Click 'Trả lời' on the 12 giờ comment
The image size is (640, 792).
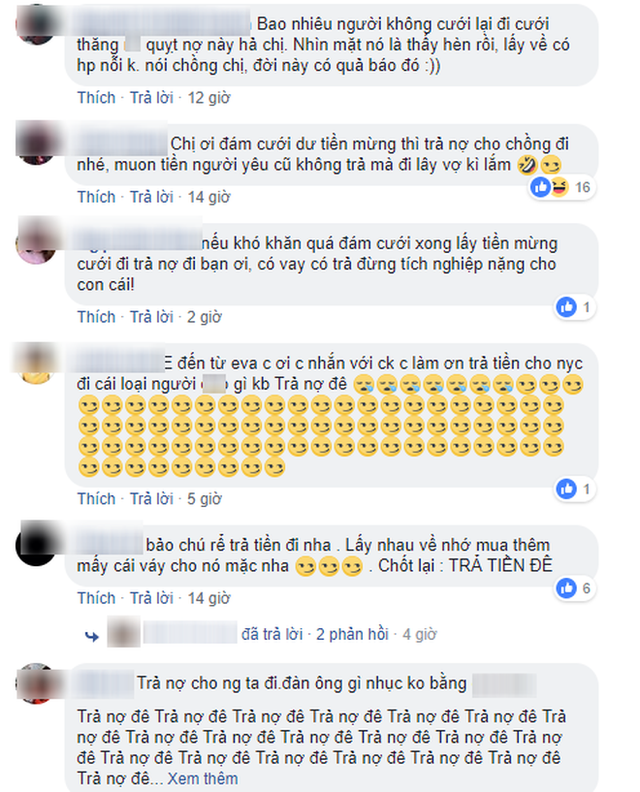pos(152,97)
